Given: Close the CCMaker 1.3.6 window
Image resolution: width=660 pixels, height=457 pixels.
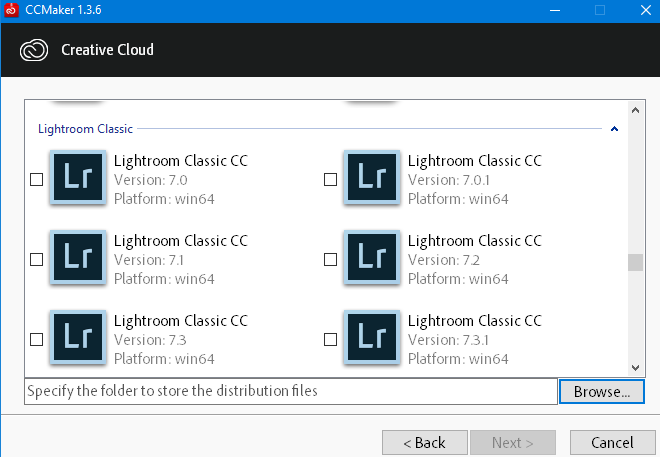Looking at the screenshot, I should pyautogui.click(x=646, y=10).
